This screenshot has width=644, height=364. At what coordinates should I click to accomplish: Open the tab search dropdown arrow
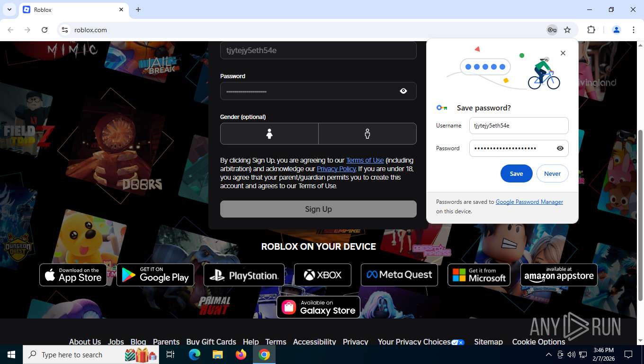click(9, 9)
